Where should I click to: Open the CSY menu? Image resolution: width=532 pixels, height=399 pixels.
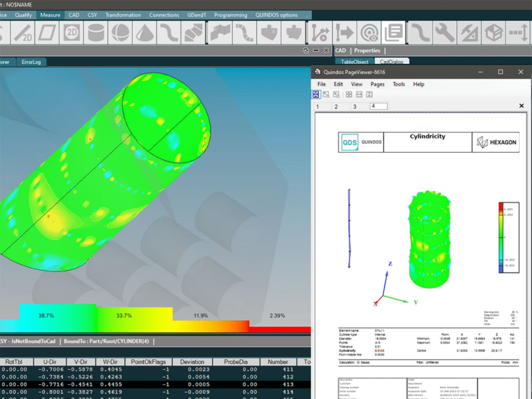click(x=92, y=15)
